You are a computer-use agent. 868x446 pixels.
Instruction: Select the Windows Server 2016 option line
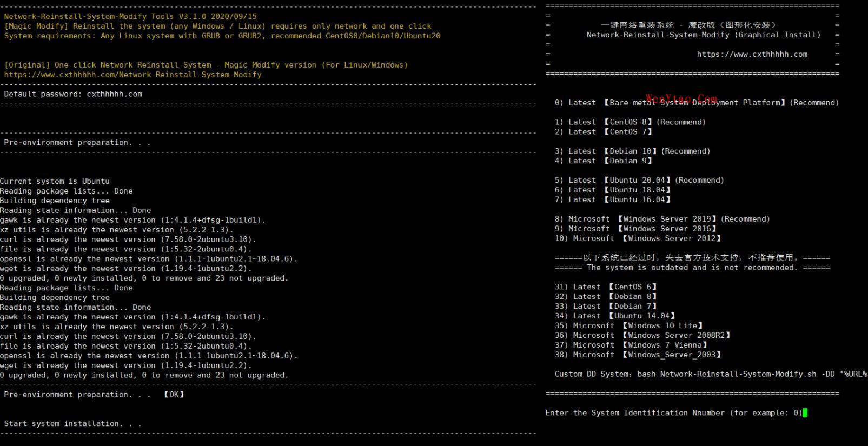[x=635, y=229]
